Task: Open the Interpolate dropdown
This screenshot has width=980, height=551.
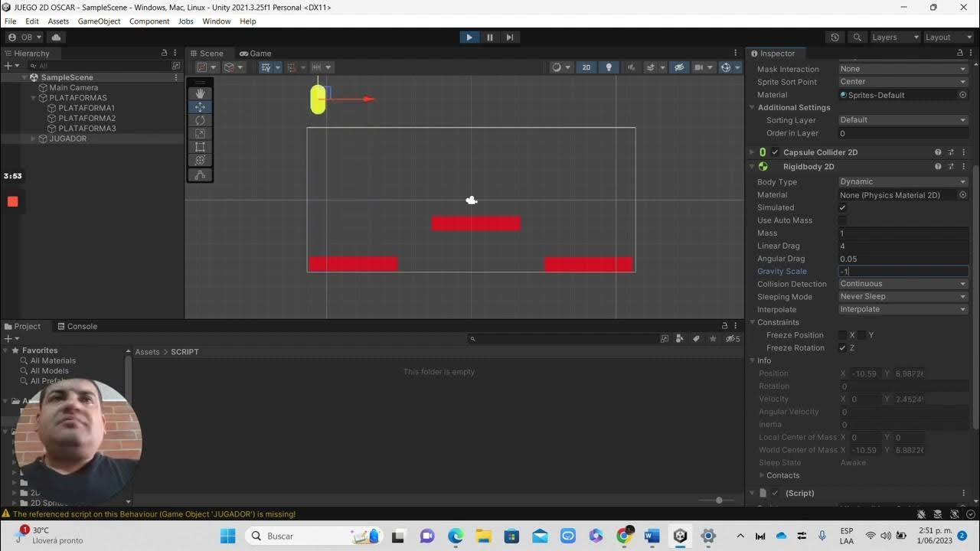Action: [x=903, y=309]
